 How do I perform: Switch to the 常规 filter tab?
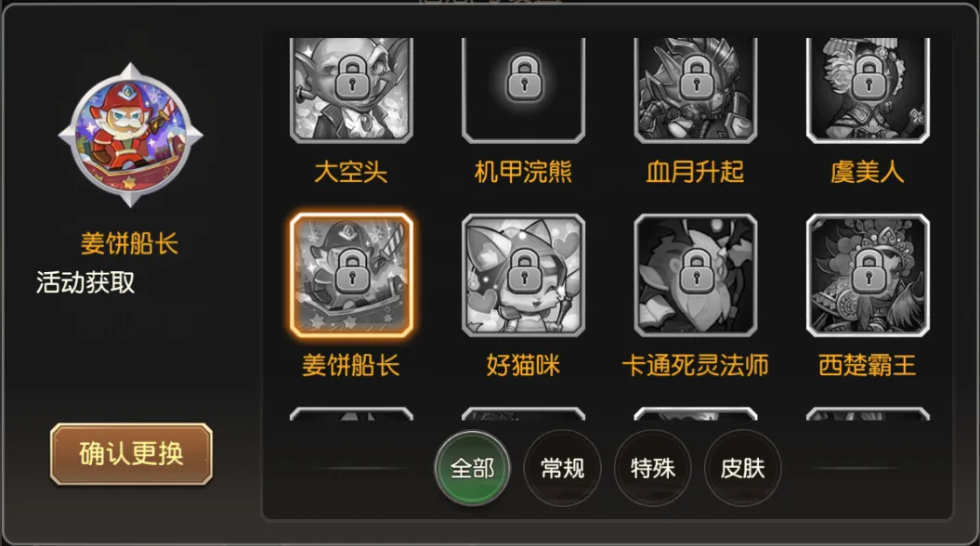(563, 468)
